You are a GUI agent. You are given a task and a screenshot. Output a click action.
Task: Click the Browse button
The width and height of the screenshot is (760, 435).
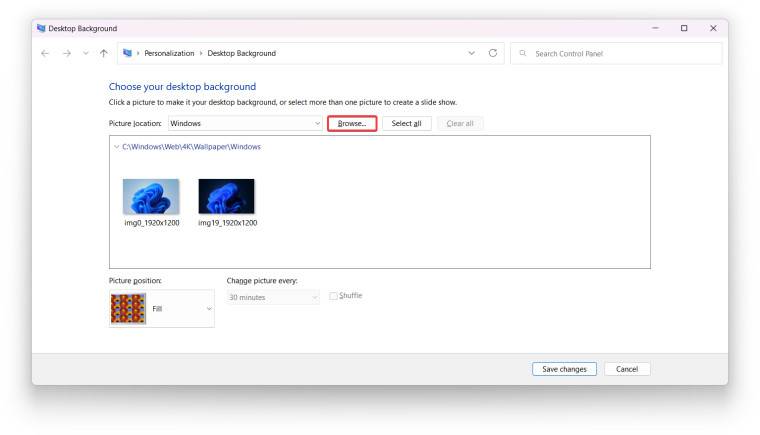click(x=352, y=123)
